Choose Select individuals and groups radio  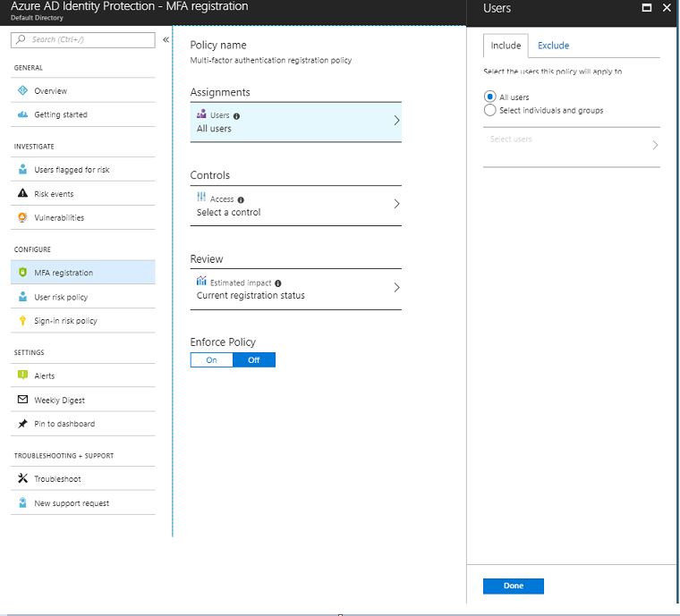(x=489, y=110)
